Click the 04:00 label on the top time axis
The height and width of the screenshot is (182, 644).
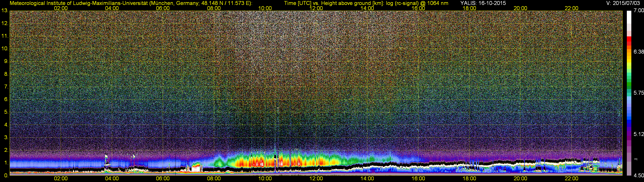point(112,8)
